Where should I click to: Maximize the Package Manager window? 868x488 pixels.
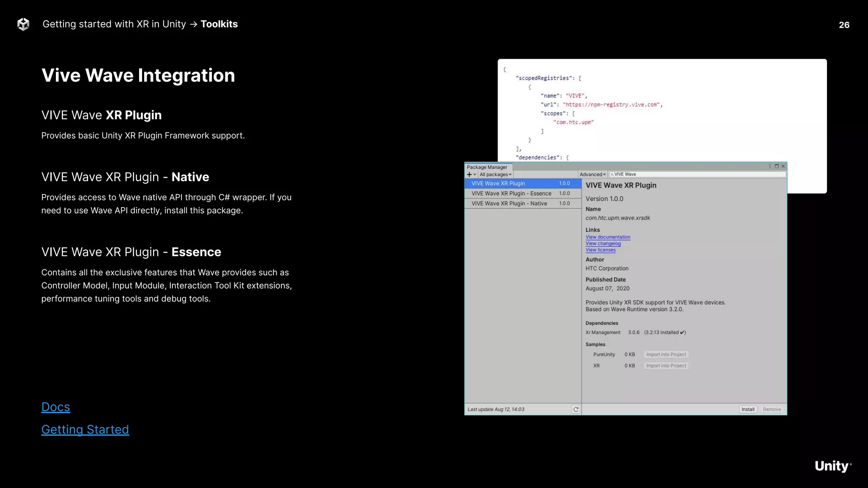click(776, 166)
